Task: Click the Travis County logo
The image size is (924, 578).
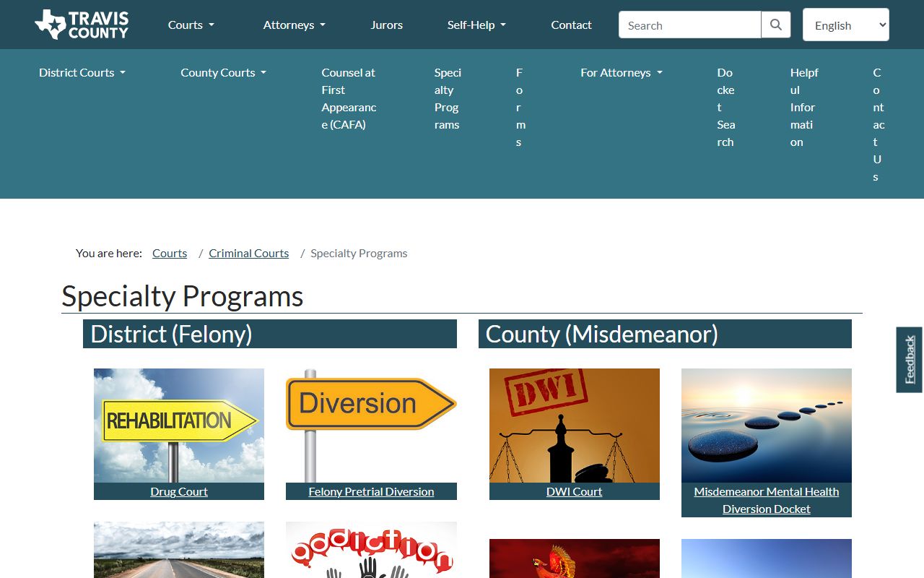Action: click(82, 25)
